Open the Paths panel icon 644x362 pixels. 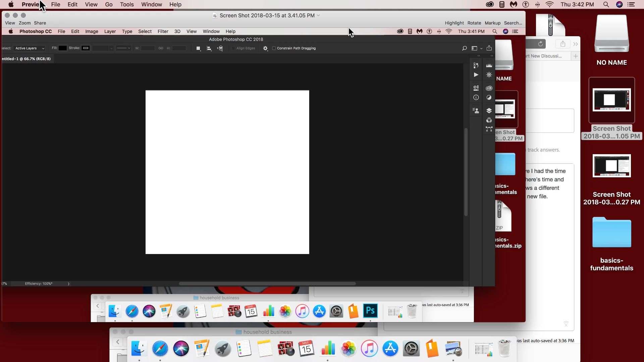[489, 129]
